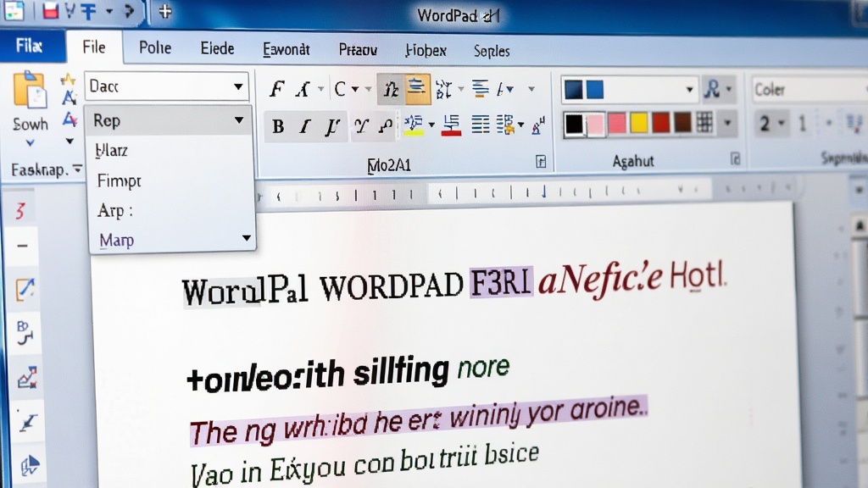
Task: Switch to the Polie ribbon tab
Action: click(x=155, y=48)
